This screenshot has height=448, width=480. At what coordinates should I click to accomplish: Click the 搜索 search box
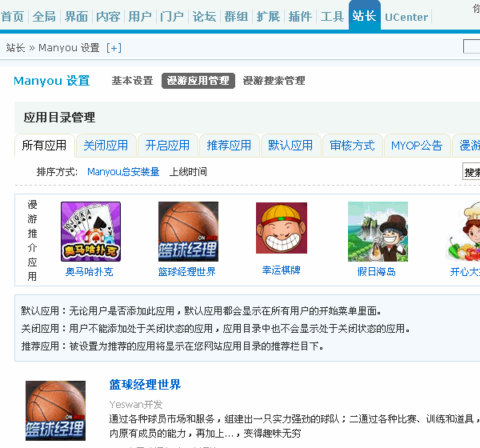point(471,172)
